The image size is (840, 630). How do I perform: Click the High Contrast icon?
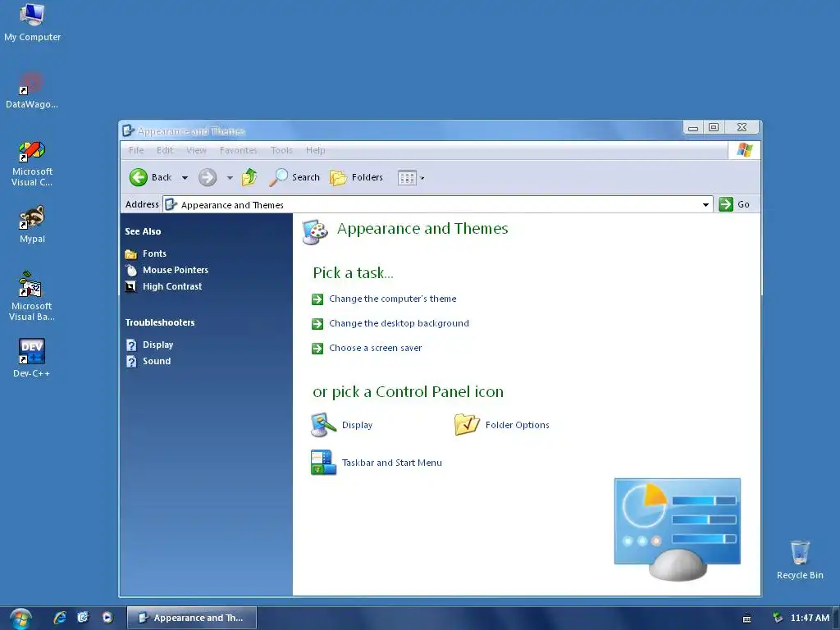(130, 286)
